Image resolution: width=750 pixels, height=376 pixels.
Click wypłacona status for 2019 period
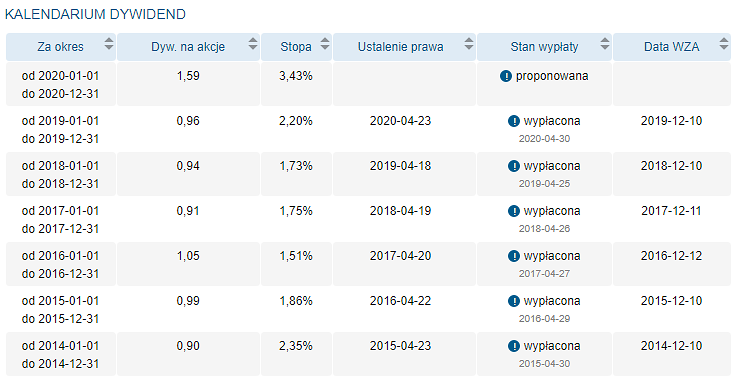[x=552, y=121]
